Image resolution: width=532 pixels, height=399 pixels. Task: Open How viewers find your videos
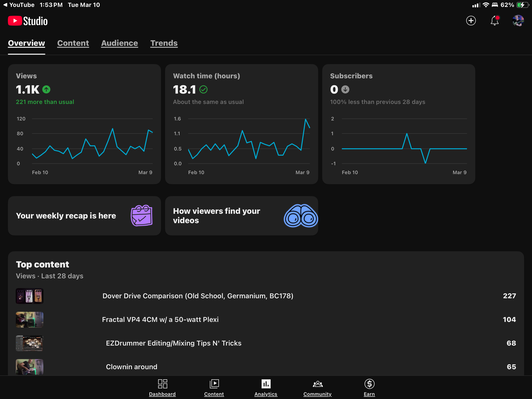241,216
